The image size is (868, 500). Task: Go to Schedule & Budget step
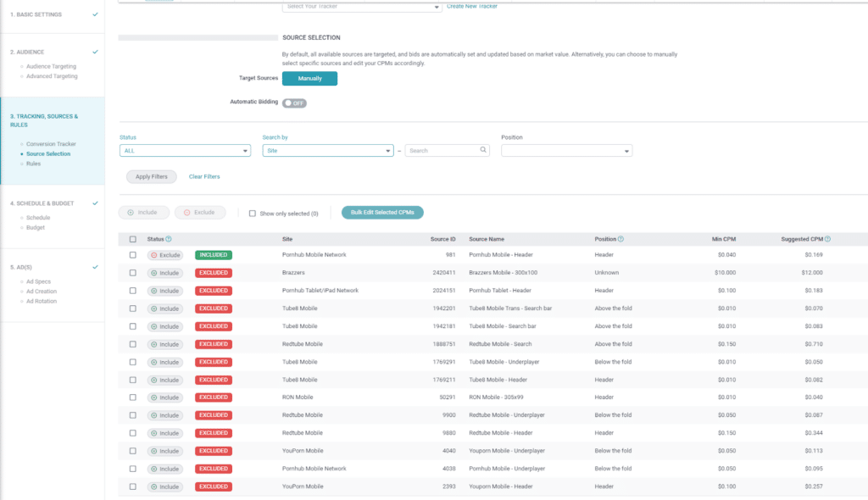42,203
